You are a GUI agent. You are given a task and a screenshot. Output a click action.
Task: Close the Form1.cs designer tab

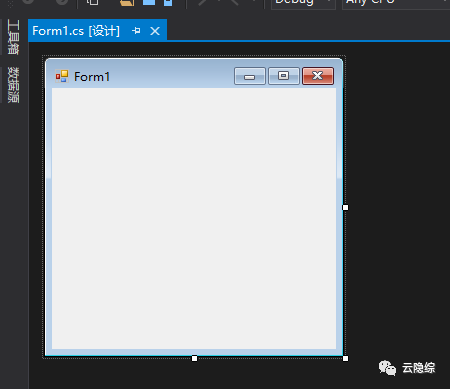[155, 31]
